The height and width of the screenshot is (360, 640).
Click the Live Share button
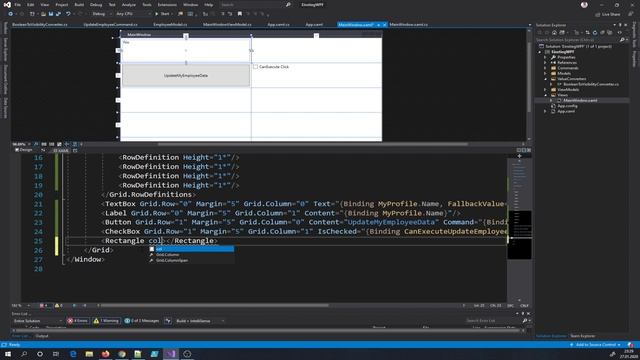click(x=608, y=14)
